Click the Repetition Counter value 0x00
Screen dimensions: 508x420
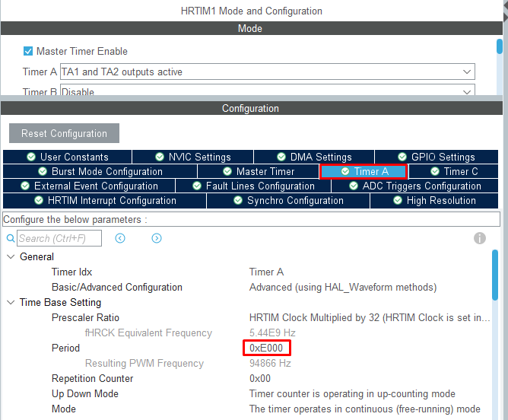coord(260,378)
